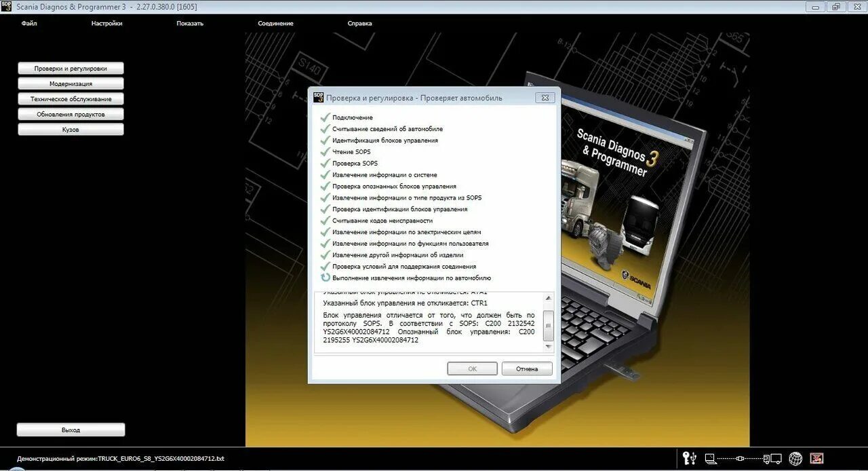Click text Извлечение информации о типе продукта из SOPS
This screenshot has height=471, width=868.
point(407,197)
